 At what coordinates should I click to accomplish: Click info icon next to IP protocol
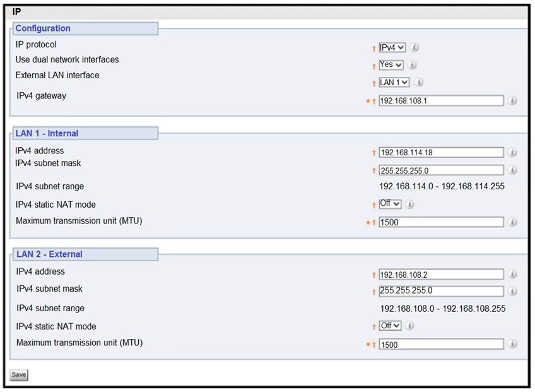point(414,47)
